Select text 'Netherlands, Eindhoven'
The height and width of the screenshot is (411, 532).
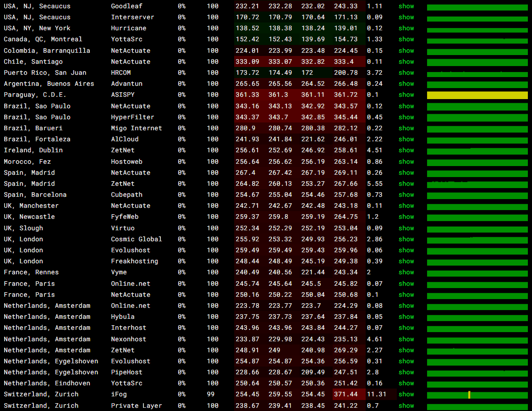click(47, 383)
